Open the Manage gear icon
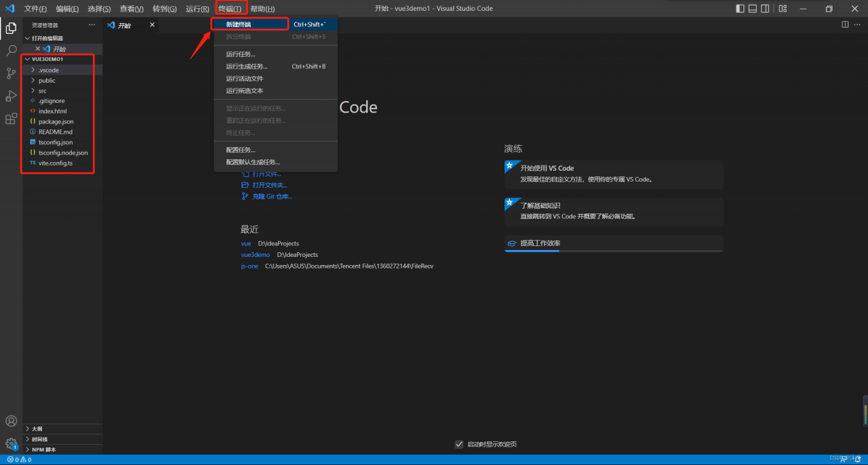Image resolution: width=868 pixels, height=465 pixels. [x=11, y=444]
